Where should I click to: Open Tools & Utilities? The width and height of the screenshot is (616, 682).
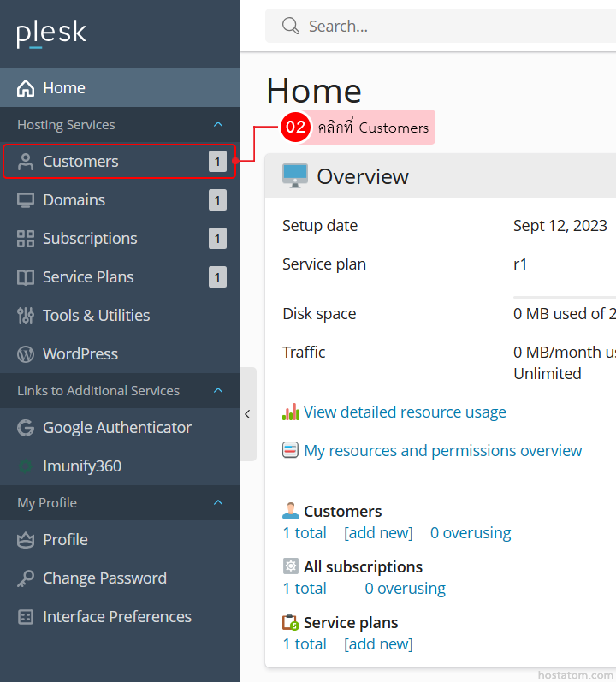(96, 316)
